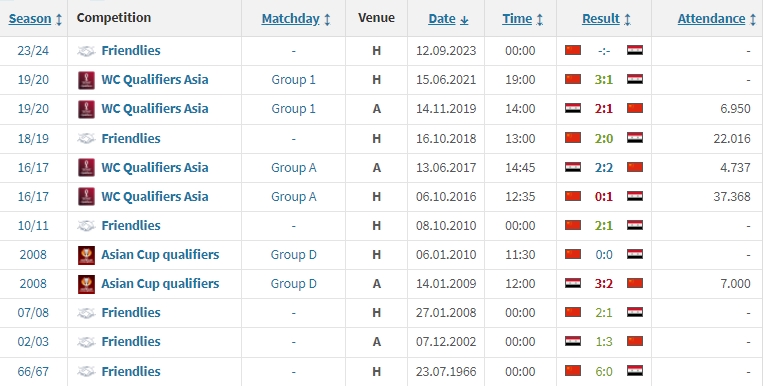Open Asian Cup qualifiers link for 14.01.2009

coord(160,284)
